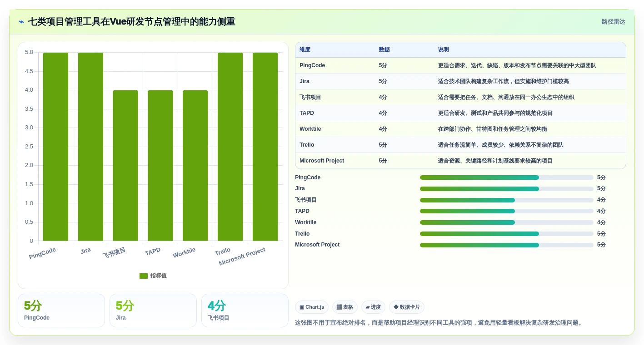
Task: Select the 表格 tag
Action: click(x=345, y=307)
